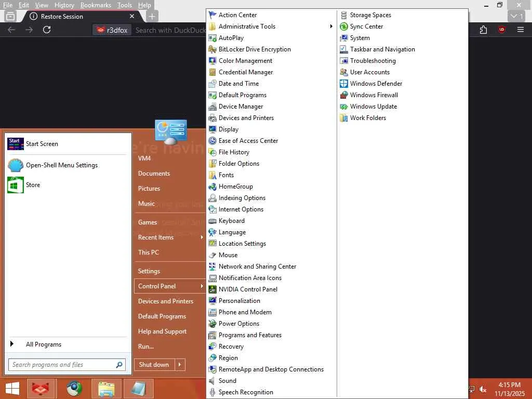Click the Search programs and files box
The image size is (532, 399).
point(67,365)
